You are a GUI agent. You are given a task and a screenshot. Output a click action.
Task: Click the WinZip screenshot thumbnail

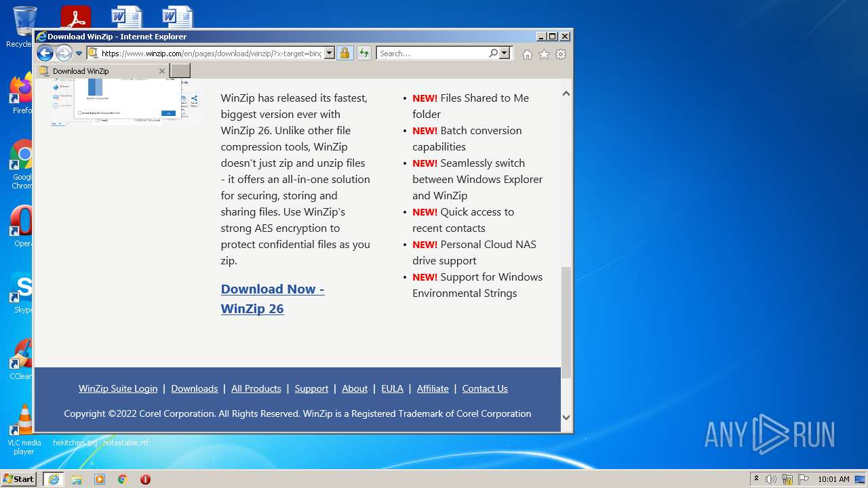point(126,102)
